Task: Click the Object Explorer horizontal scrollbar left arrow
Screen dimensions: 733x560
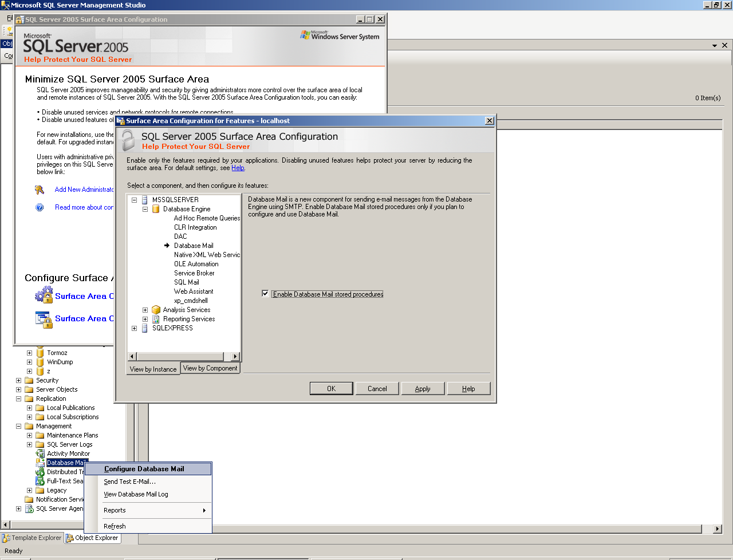Action: pos(6,525)
